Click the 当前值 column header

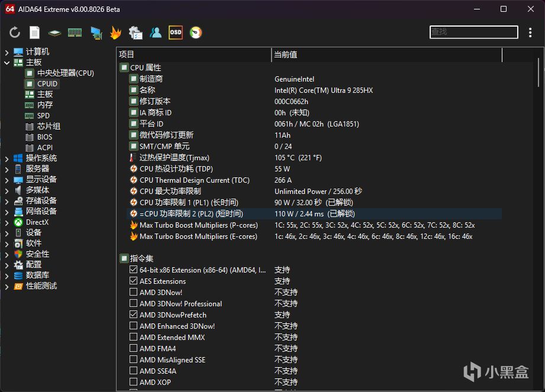click(x=387, y=54)
